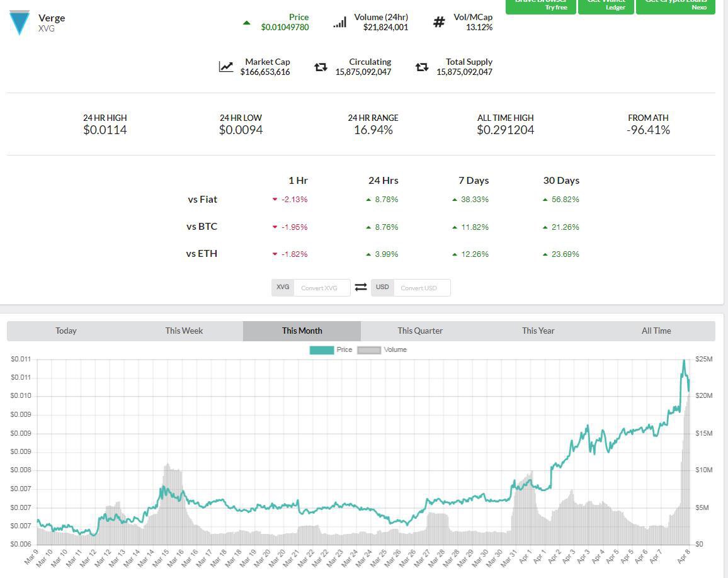Show the This Year chart view
Viewport: 728px width, 578px height.
pos(538,331)
